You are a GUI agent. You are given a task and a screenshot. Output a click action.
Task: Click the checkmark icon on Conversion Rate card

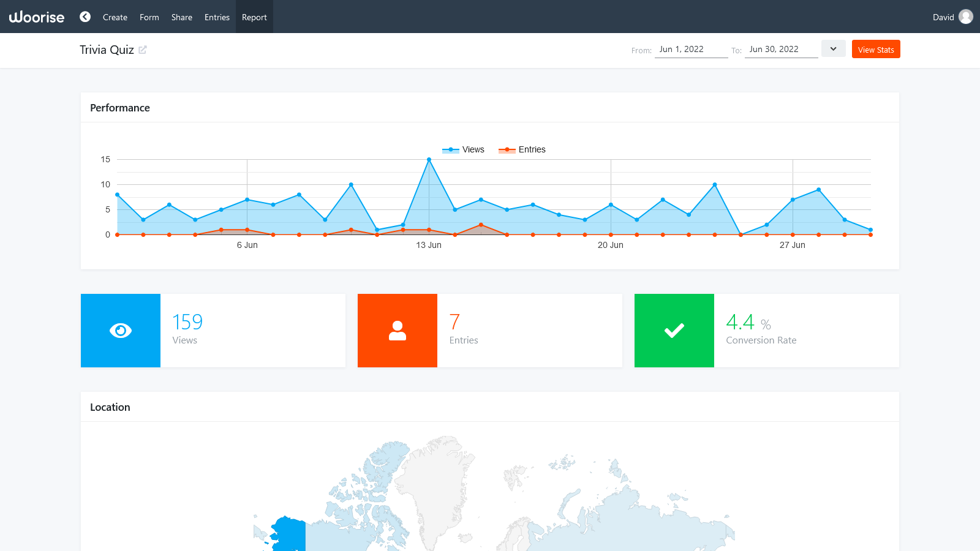click(x=674, y=331)
